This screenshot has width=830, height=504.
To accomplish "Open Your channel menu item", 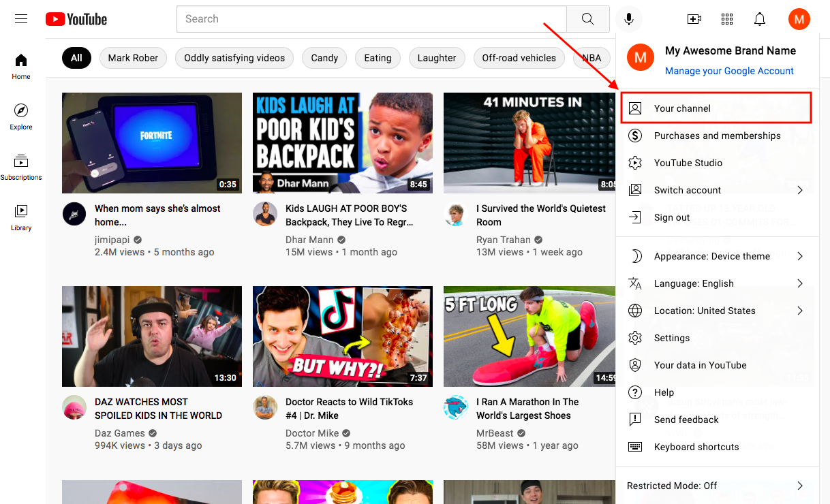I will [x=717, y=108].
